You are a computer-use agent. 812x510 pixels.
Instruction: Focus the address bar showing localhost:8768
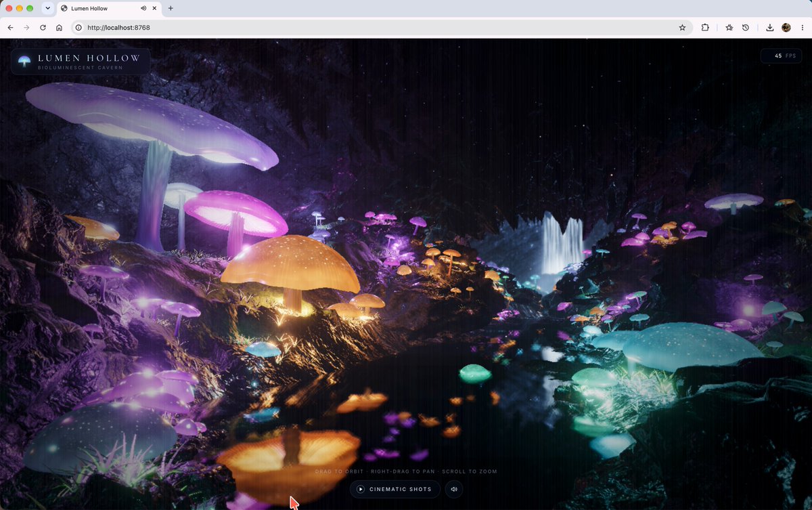[x=379, y=28]
